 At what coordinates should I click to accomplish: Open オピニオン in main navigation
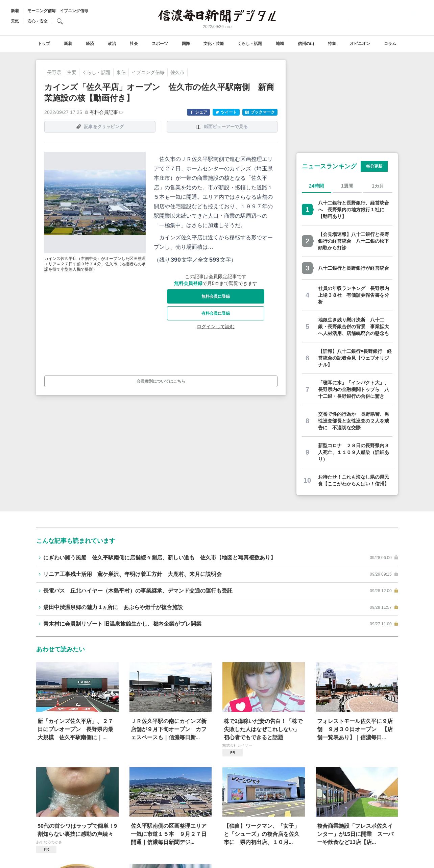(x=360, y=44)
